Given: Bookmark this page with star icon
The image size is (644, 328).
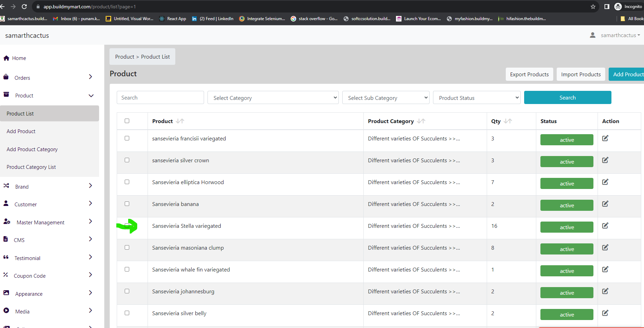Looking at the screenshot, I should coord(593,7).
